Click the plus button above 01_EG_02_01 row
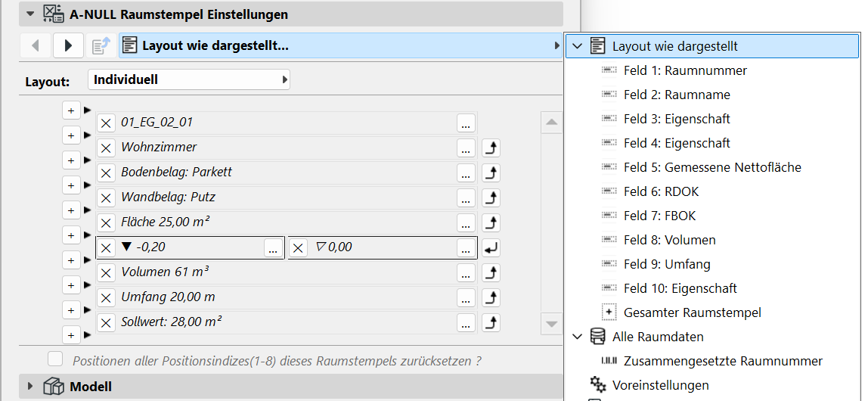The width and height of the screenshot is (868, 401). point(70,110)
